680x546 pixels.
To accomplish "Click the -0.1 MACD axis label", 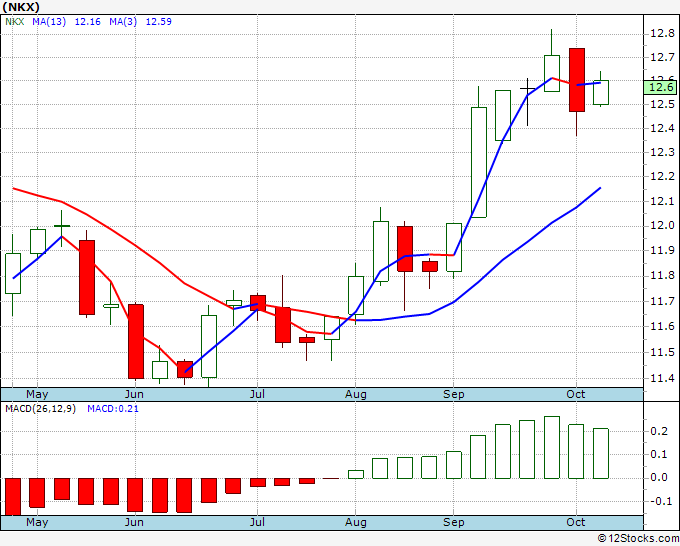I will point(659,501).
